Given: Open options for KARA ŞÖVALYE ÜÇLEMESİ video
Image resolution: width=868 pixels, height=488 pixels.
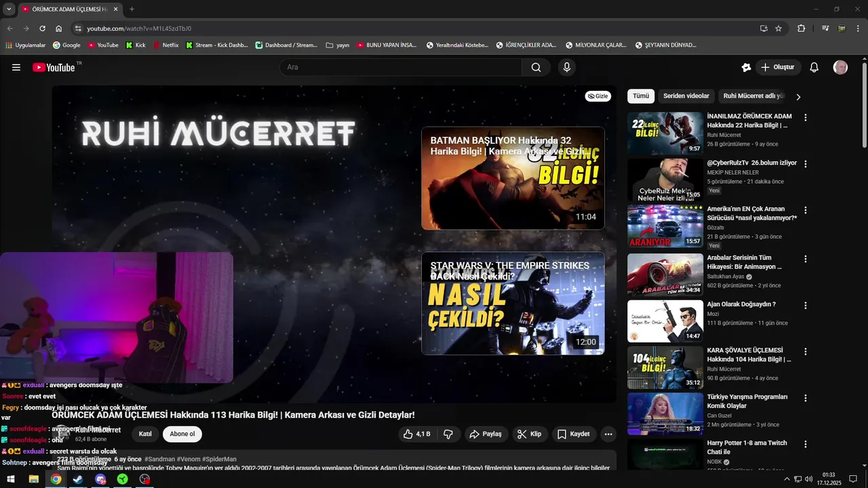Looking at the screenshot, I should tap(806, 351).
